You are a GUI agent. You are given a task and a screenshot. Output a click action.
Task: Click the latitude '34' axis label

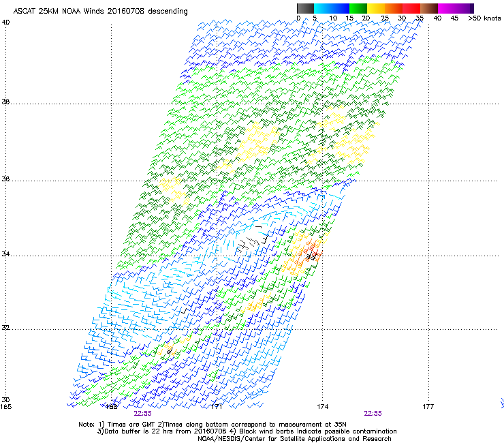(x=5, y=254)
